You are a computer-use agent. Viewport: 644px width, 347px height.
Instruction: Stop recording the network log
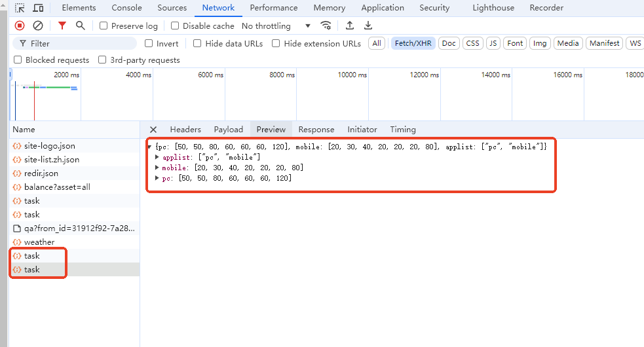(x=20, y=26)
